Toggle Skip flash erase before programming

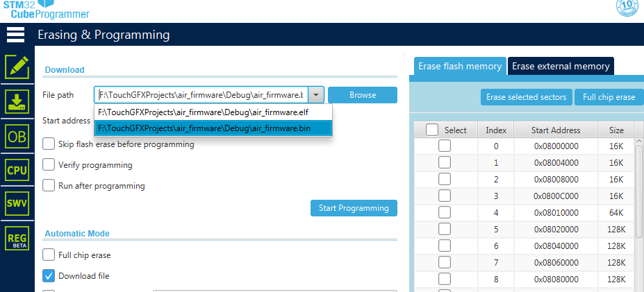49,144
